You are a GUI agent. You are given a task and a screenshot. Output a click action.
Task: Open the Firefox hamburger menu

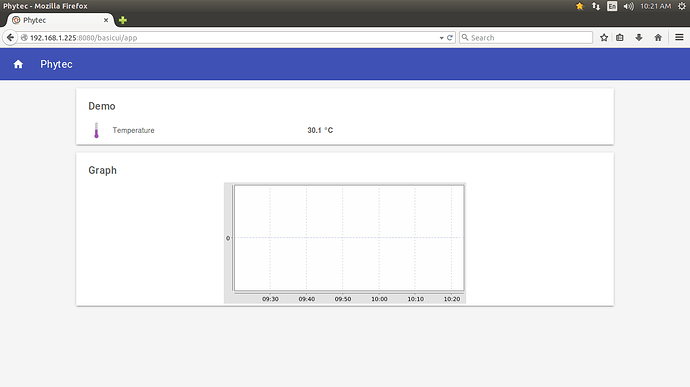click(679, 37)
